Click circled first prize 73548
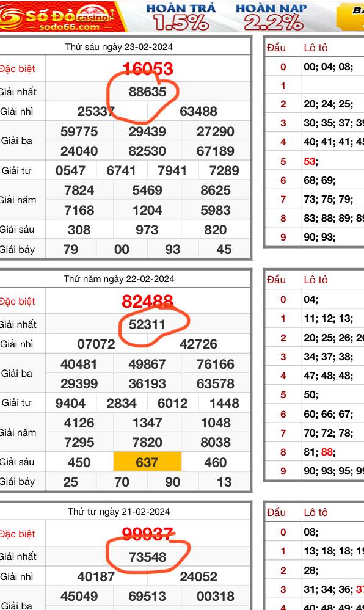 [x=148, y=557]
